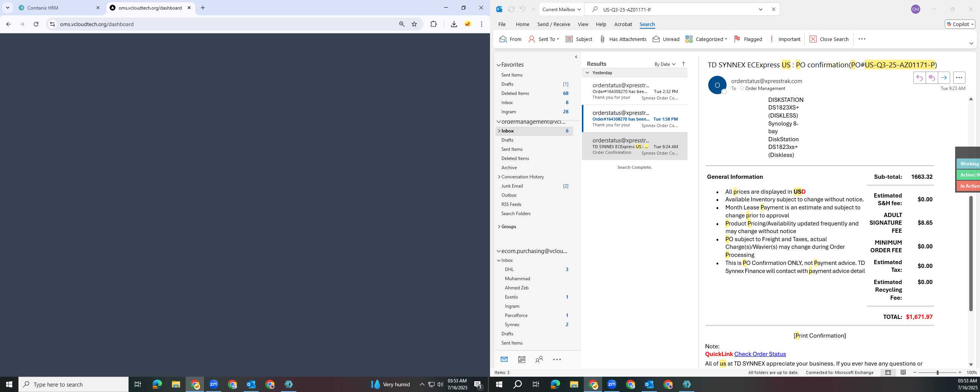
Task: Click the Send/Receive sync icon in title bar
Action: tap(511, 9)
